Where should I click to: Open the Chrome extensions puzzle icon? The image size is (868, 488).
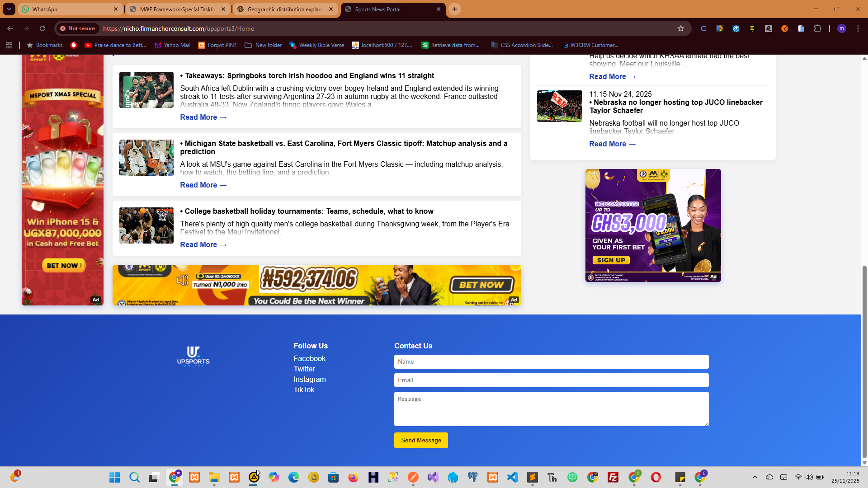pyautogui.click(x=817, y=28)
